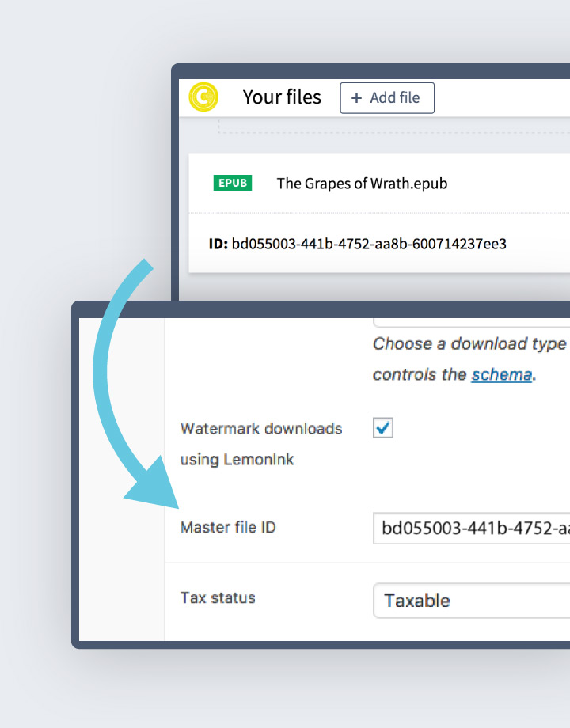
Task: Click the Master file ID label
Action: pyautogui.click(x=228, y=527)
